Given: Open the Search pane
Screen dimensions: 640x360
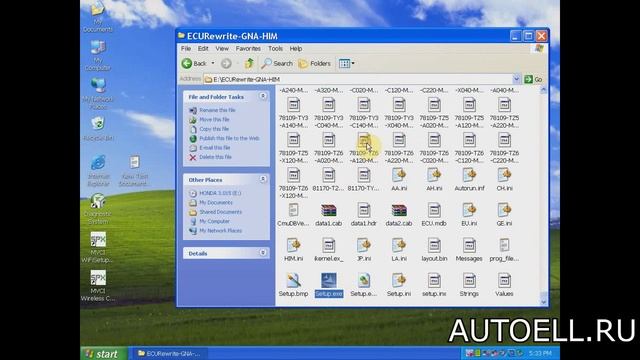Looking at the screenshot, I should 278,63.
